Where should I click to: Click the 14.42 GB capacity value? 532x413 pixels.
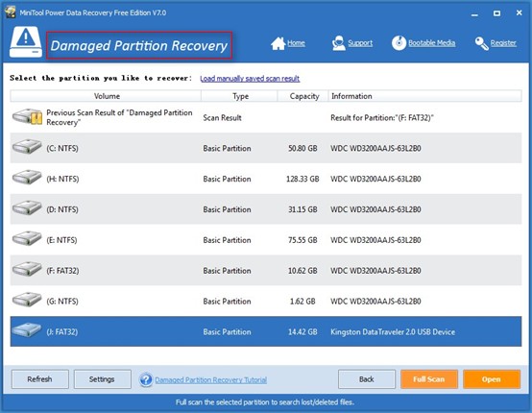tap(302, 331)
